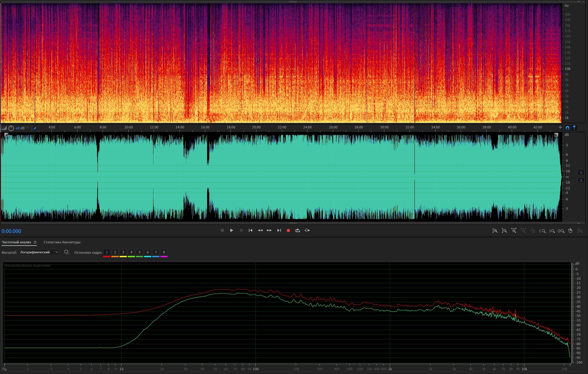Click the Fast Forward button
The width and height of the screenshot is (588, 374).
pyautogui.click(x=269, y=230)
